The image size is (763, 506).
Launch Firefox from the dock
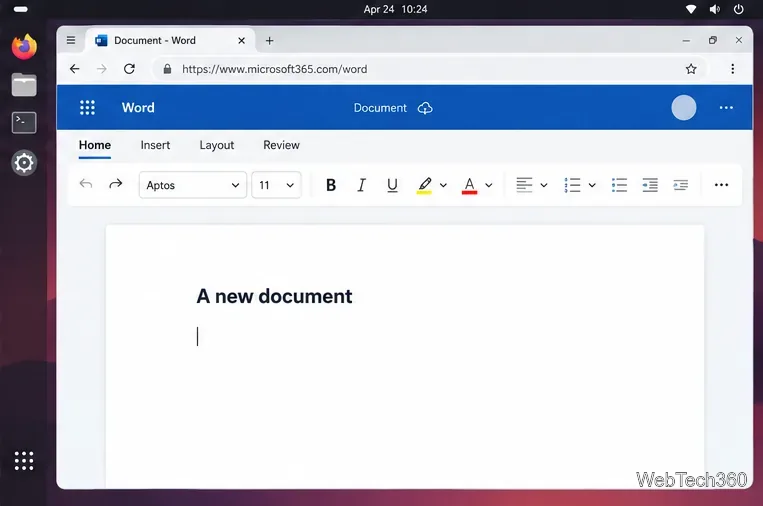click(x=24, y=47)
